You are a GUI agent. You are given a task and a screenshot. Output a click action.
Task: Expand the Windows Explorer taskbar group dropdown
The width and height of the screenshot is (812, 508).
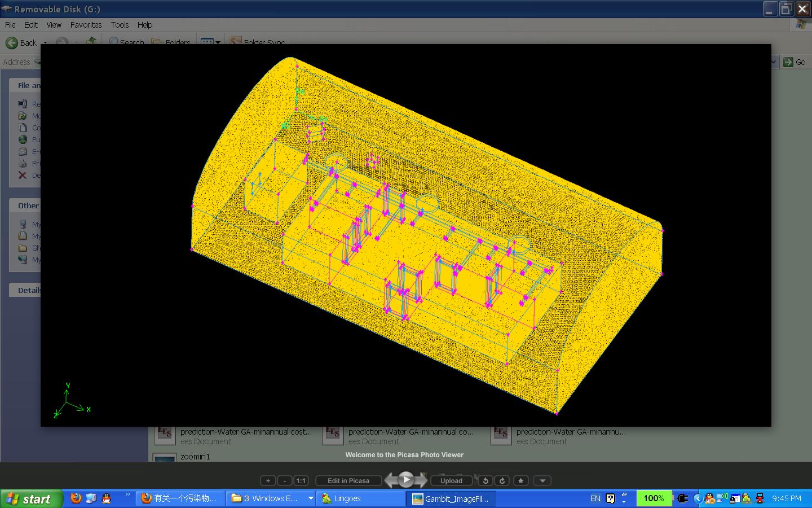310,498
